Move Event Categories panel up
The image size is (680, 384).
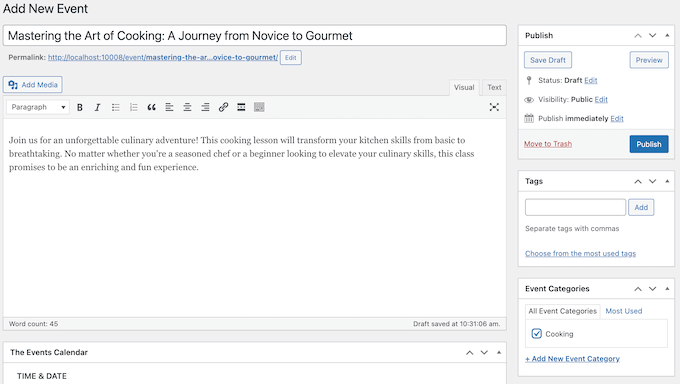tap(638, 289)
